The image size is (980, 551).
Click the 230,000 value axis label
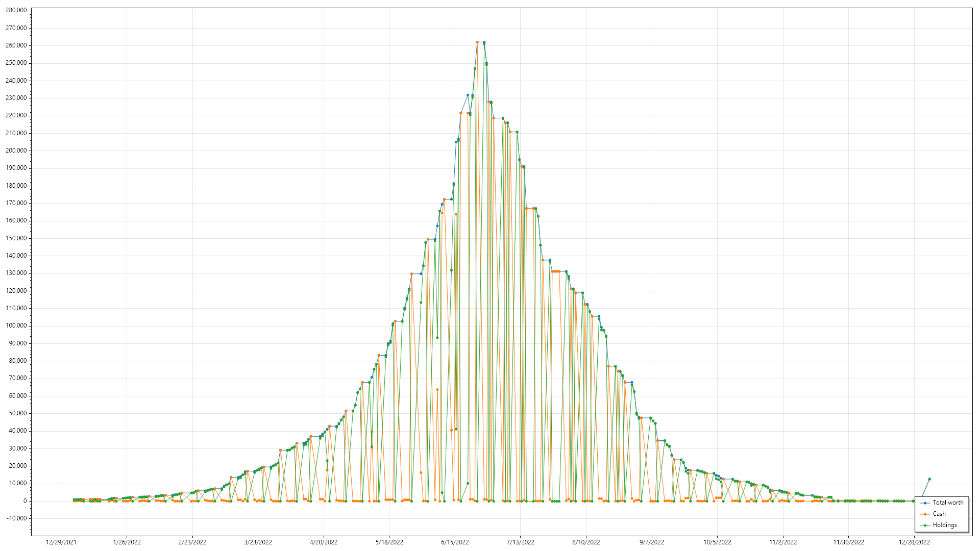point(16,98)
